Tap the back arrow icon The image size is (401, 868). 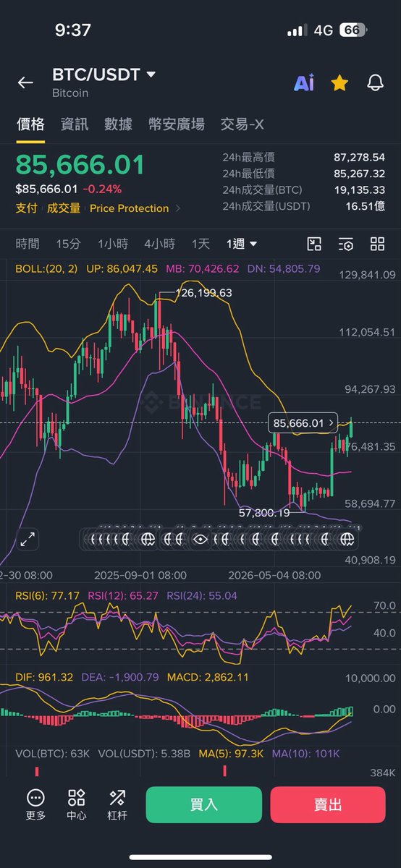(25, 82)
